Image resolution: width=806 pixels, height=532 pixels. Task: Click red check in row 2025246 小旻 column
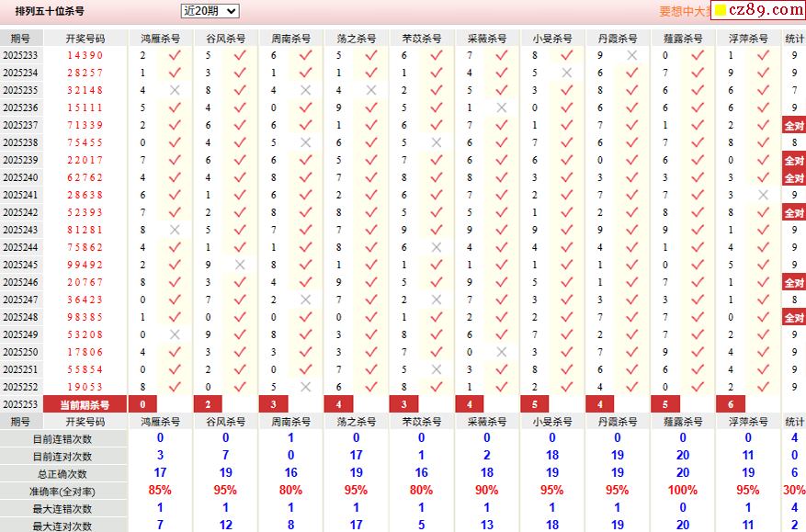pos(566,282)
